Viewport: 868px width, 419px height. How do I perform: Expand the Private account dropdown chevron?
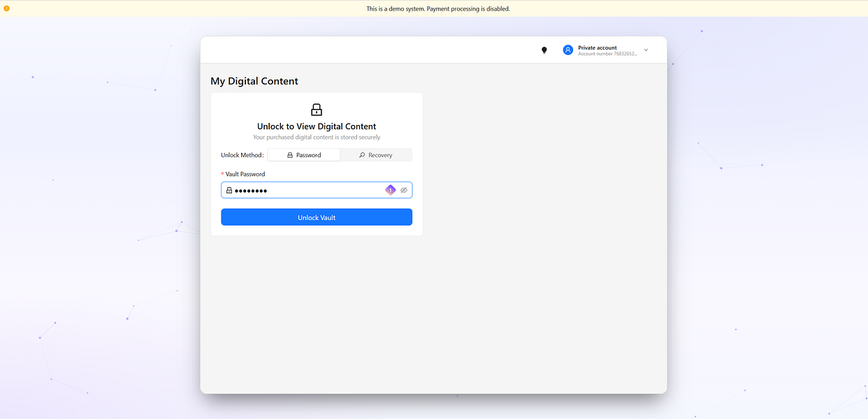coord(646,50)
